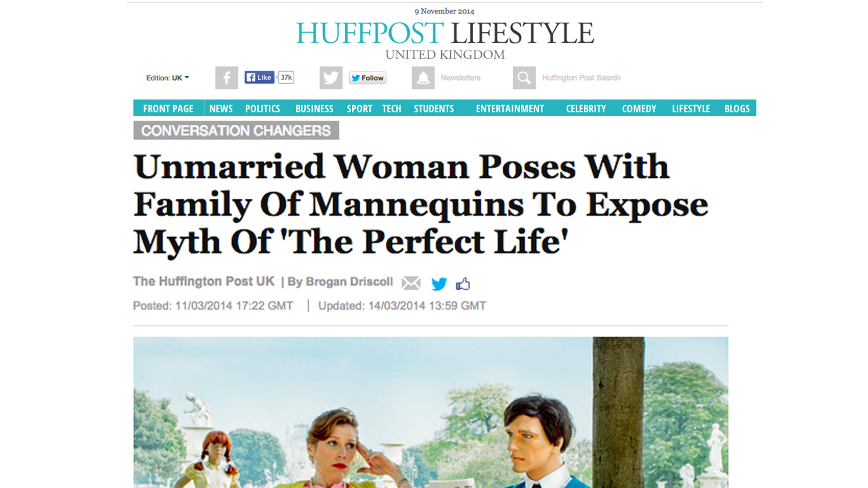Open the BLOGS nav tab
868x488 pixels.
coord(737,108)
